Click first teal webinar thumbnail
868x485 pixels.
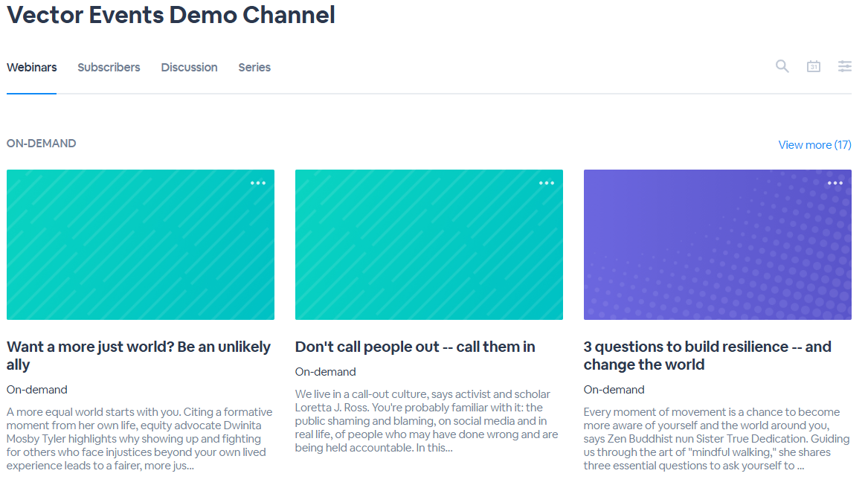pyautogui.click(x=141, y=245)
